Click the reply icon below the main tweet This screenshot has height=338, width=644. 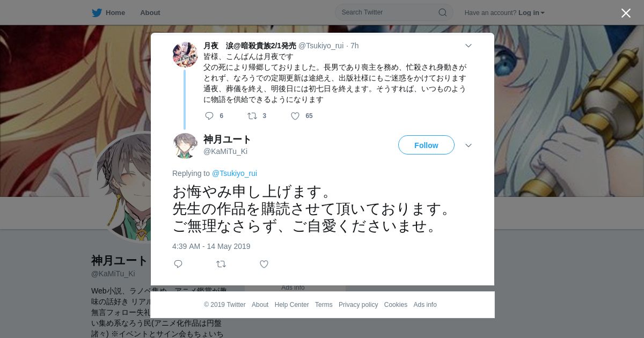click(178, 264)
